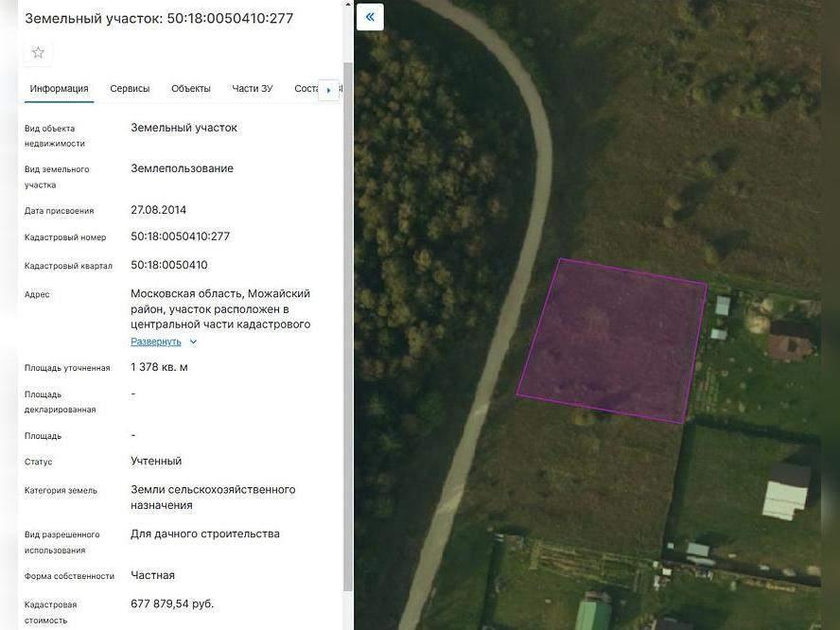
Task: Click the parcel title heading at top
Action: [159, 19]
